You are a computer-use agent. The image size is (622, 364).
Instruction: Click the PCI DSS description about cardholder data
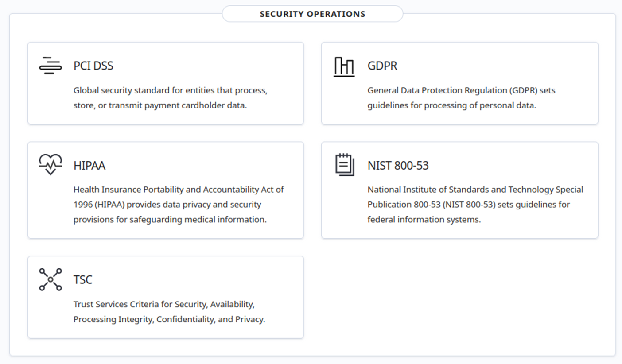click(171, 98)
